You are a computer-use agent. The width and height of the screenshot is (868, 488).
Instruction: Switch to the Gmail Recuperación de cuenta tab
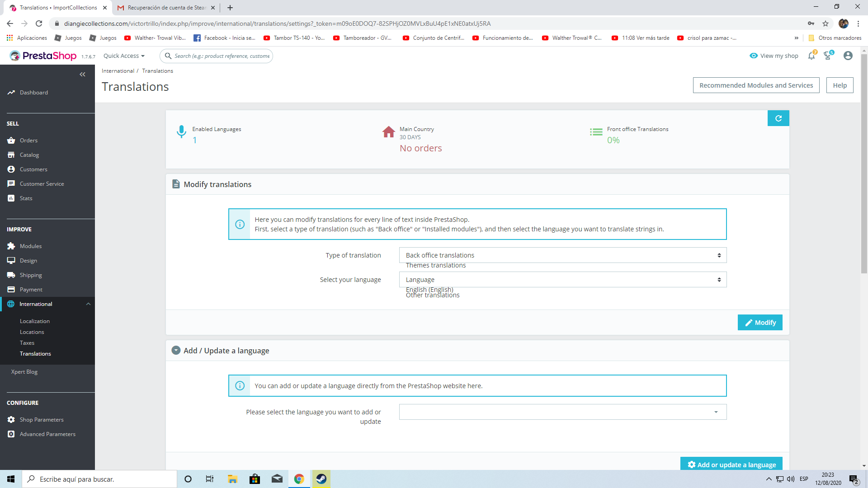tap(165, 8)
